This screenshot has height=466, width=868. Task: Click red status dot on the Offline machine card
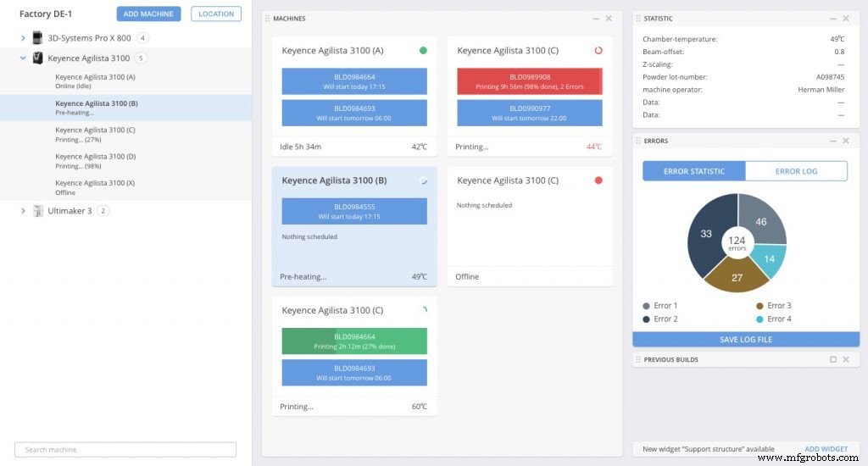click(x=598, y=180)
